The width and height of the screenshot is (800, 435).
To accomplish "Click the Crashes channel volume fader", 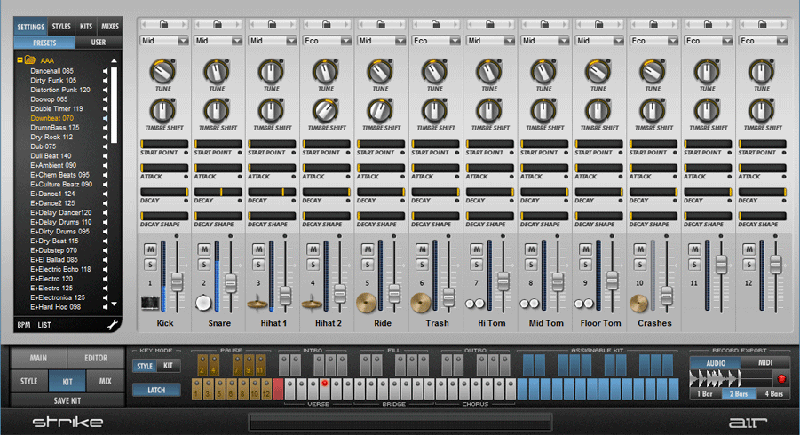I will click(666, 295).
